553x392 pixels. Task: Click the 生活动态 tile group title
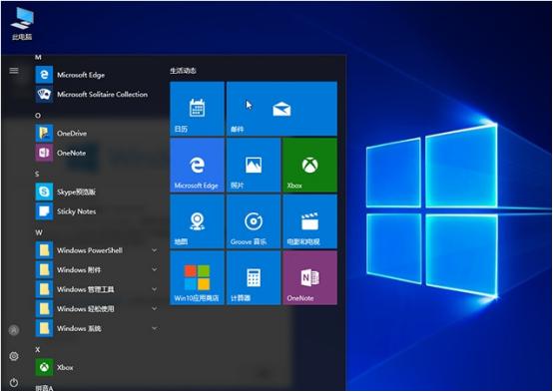(x=183, y=71)
